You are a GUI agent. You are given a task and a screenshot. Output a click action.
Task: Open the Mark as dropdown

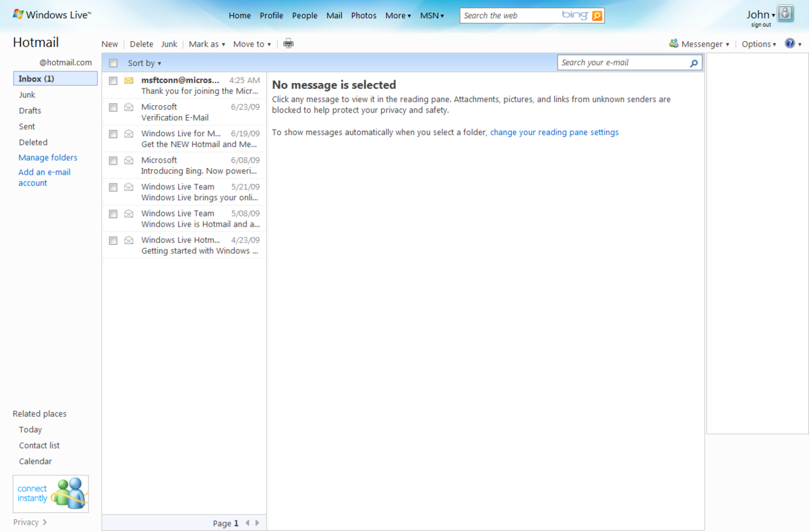tap(207, 45)
